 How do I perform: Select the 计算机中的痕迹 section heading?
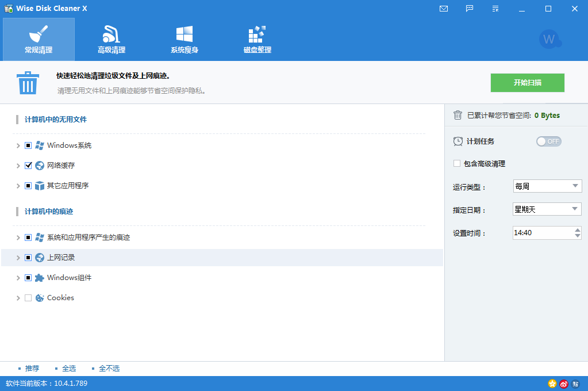pos(49,212)
